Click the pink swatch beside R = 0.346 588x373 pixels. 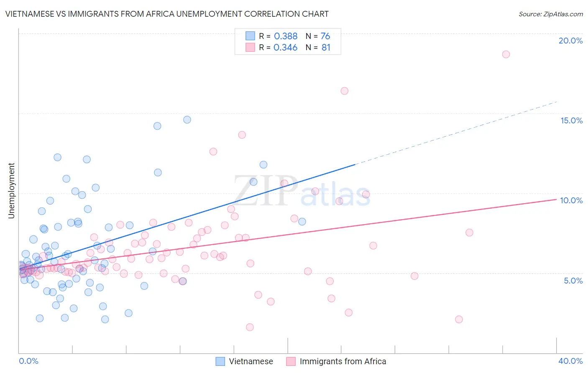pyautogui.click(x=250, y=47)
